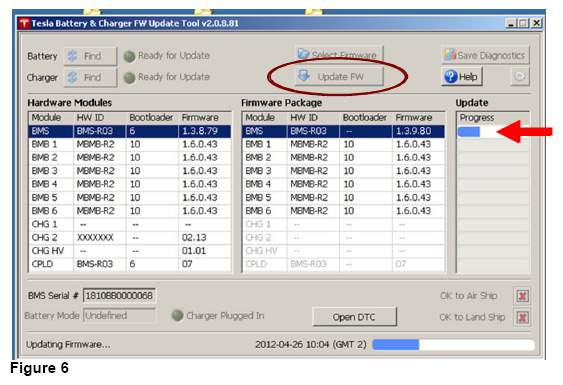Select BMB 1 row in Hardware Modules

130,144
